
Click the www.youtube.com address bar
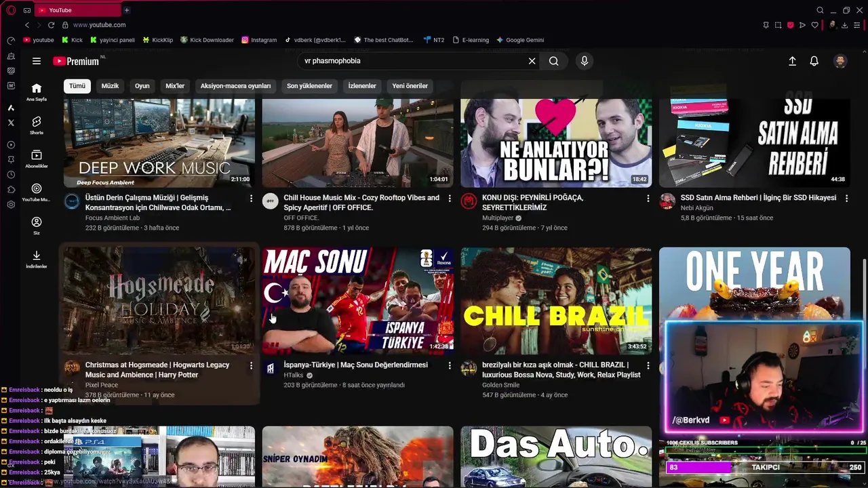(100, 25)
